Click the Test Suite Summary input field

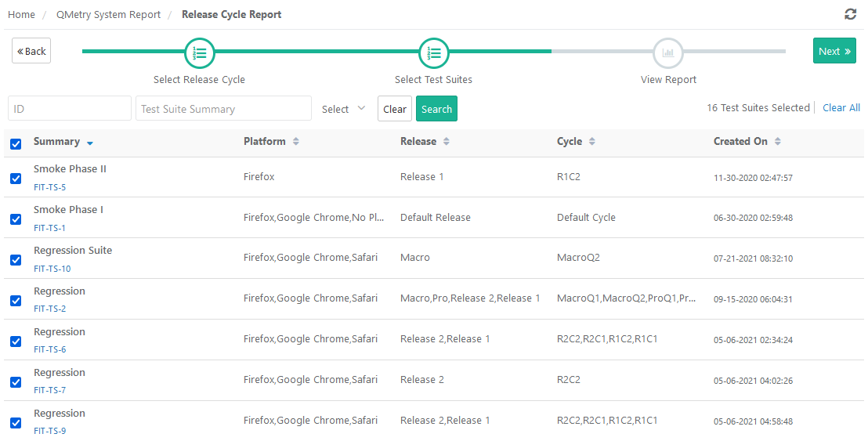[x=223, y=109]
